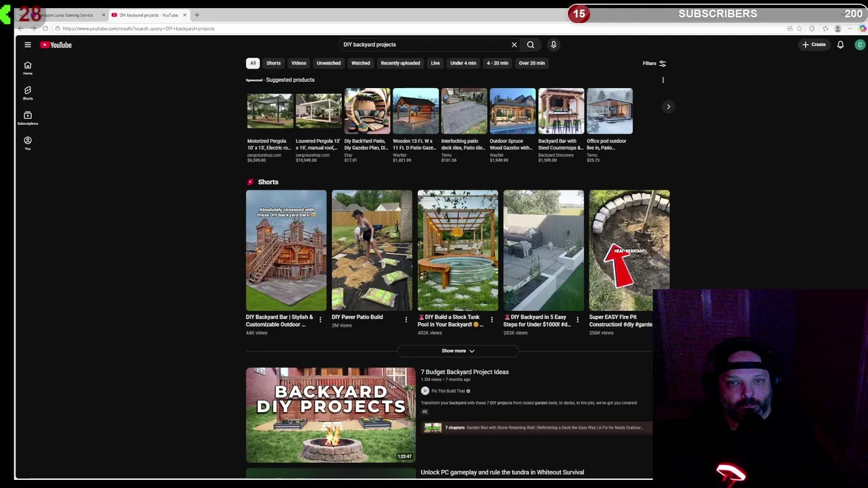Go back using browser back arrow
This screenshot has width=868, height=488.
21,28
